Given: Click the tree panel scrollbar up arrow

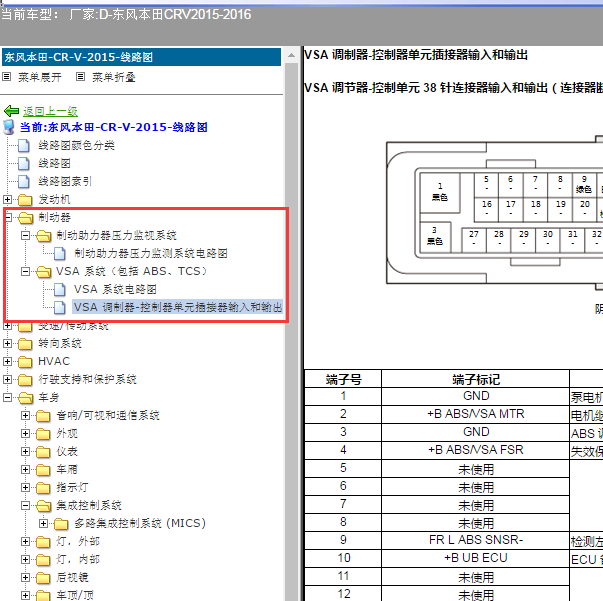Looking at the screenshot, I should tap(292, 55).
